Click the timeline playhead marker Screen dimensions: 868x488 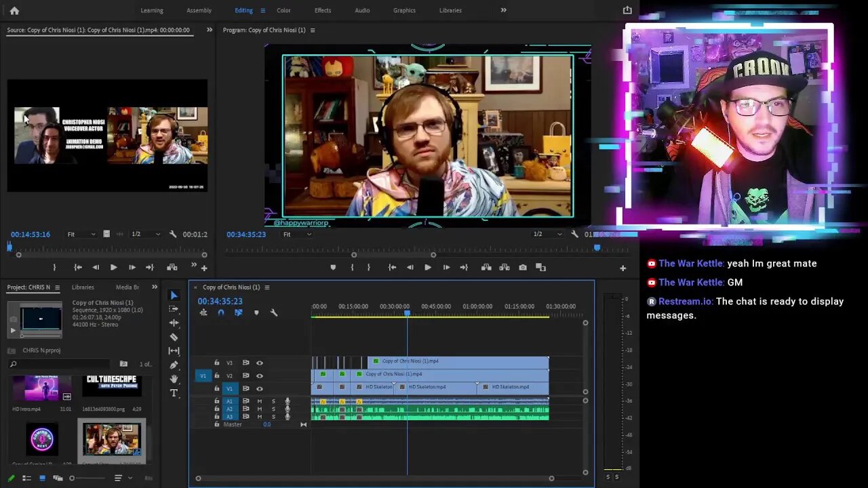[x=407, y=313]
